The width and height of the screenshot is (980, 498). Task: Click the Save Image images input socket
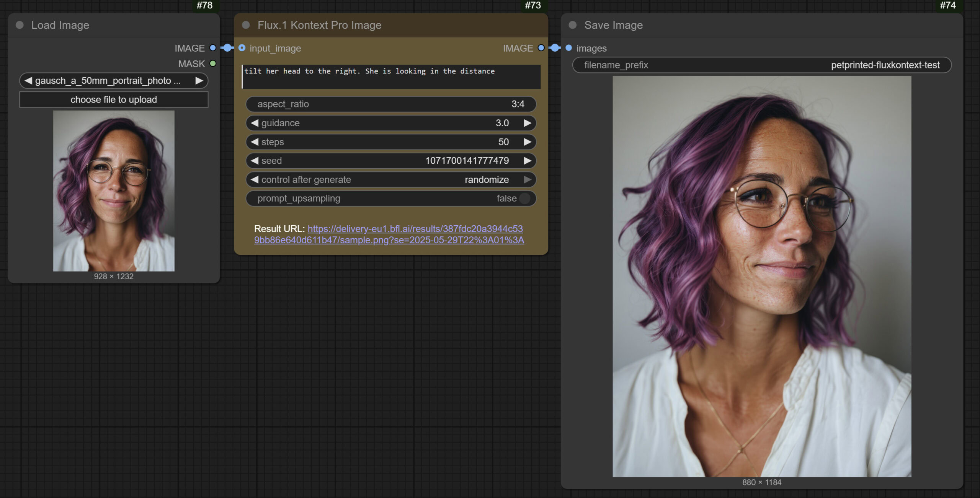[x=568, y=48]
